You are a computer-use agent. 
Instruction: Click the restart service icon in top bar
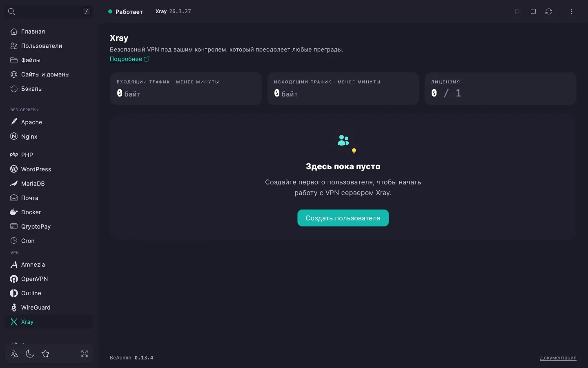tap(549, 11)
